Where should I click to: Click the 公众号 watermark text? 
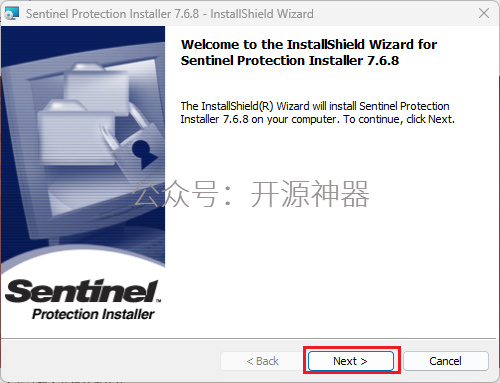coord(176,194)
